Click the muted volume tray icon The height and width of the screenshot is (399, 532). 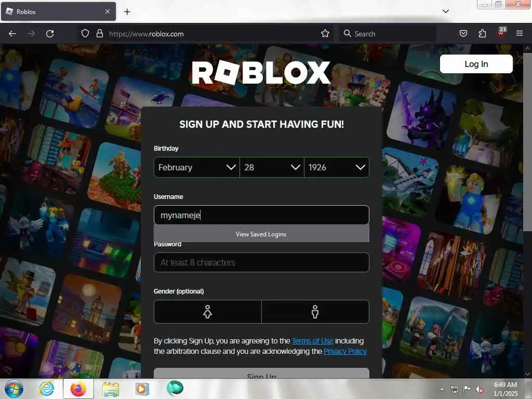(x=480, y=390)
